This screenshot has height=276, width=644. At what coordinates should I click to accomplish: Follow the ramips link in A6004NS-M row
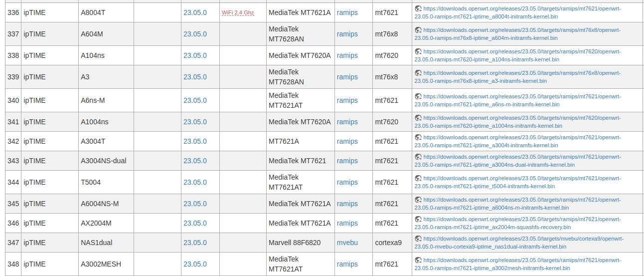[x=347, y=204]
